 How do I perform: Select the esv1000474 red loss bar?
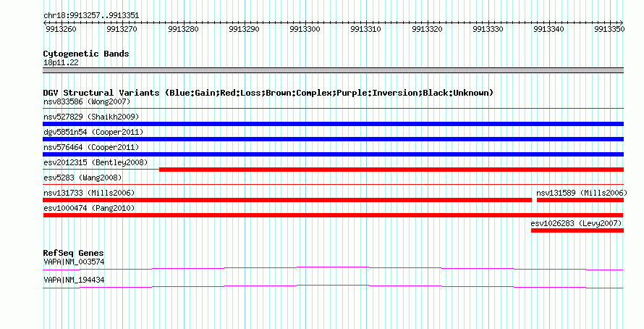point(333,215)
